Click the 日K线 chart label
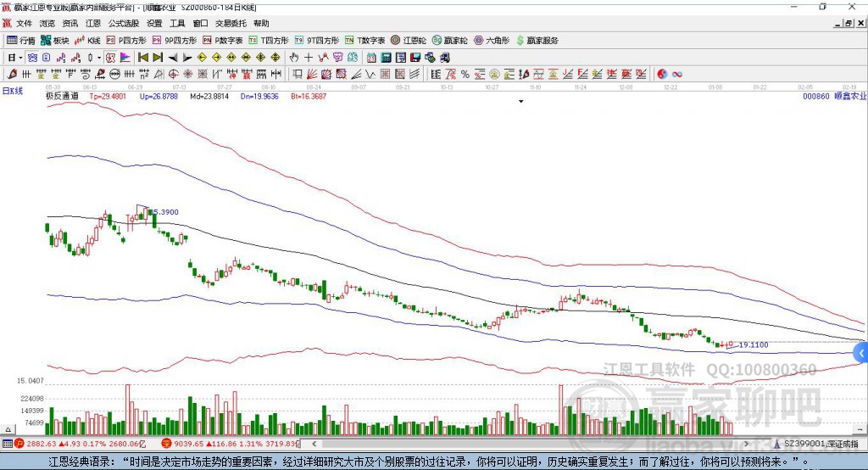Viewport: 868px width, 470px height. coord(13,91)
